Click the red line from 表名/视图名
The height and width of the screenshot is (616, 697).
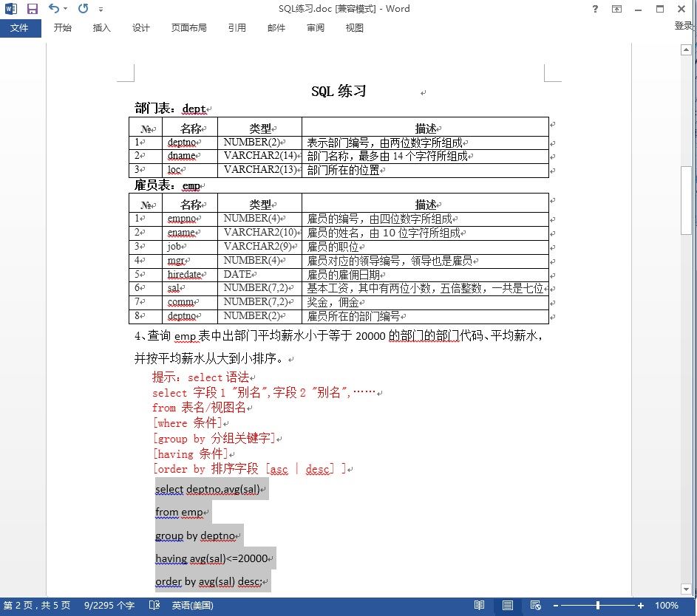pos(199,407)
